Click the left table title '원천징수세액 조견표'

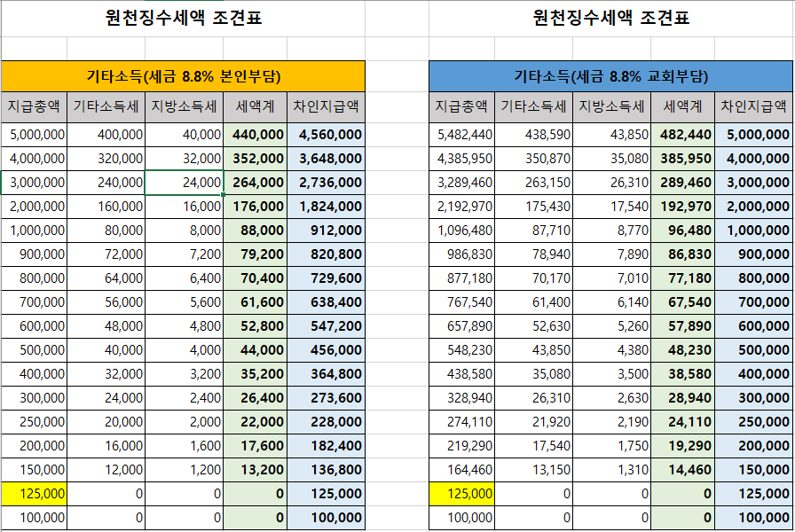[184, 18]
